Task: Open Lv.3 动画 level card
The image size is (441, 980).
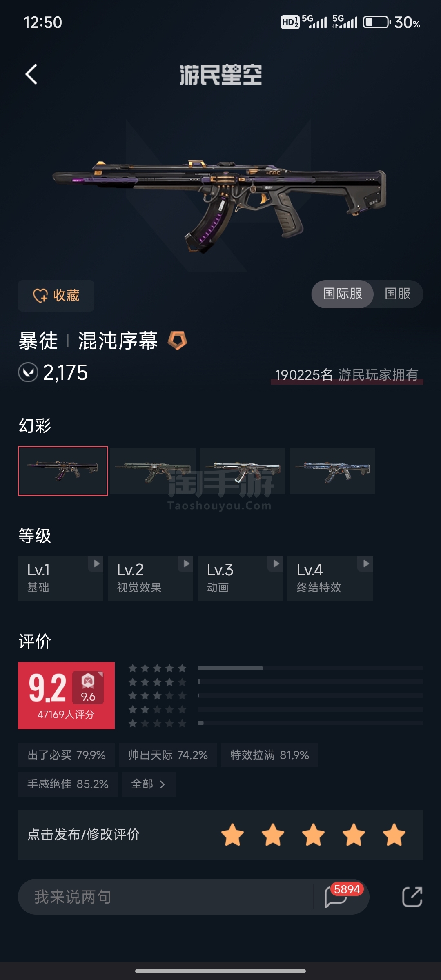Action: (x=240, y=578)
